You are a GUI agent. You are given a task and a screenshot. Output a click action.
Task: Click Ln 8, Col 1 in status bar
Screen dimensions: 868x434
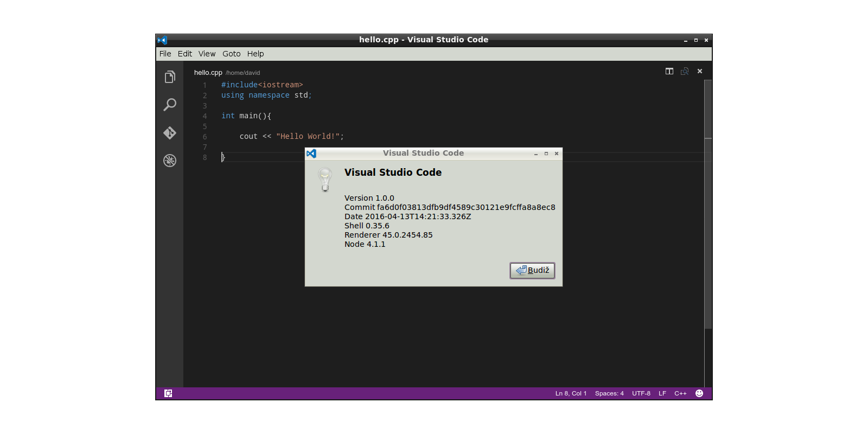point(571,393)
